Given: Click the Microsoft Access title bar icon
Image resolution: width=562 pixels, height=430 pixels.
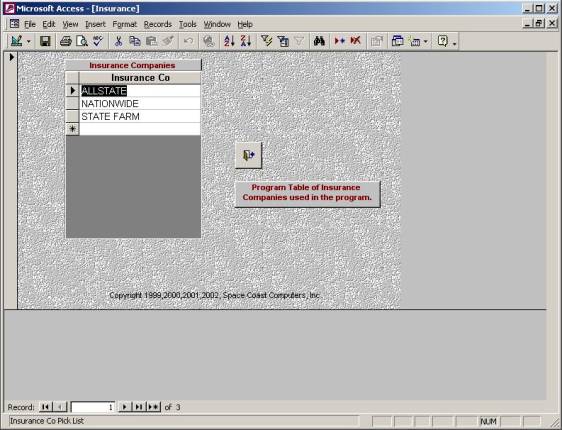Looking at the screenshot, I should click(9, 9).
